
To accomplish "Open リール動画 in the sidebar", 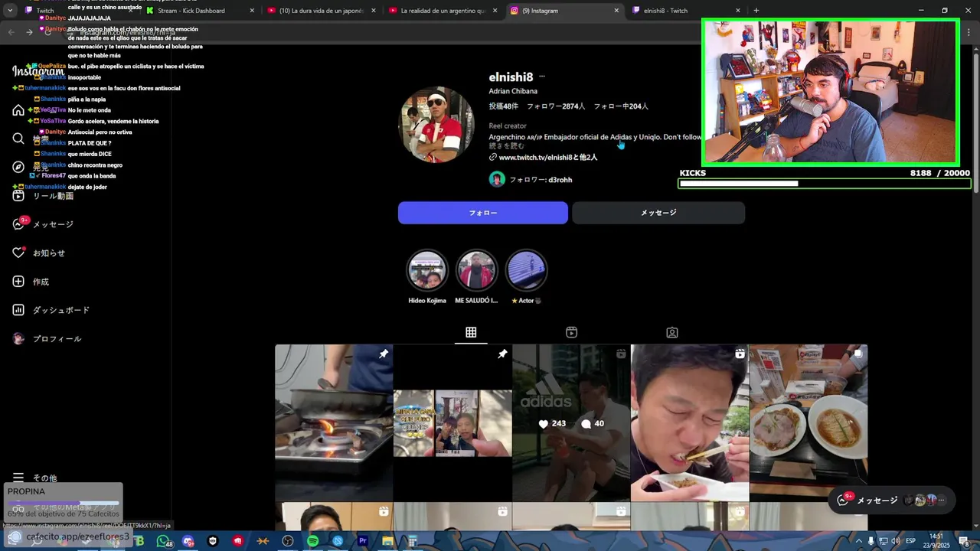I will [44, 196].
